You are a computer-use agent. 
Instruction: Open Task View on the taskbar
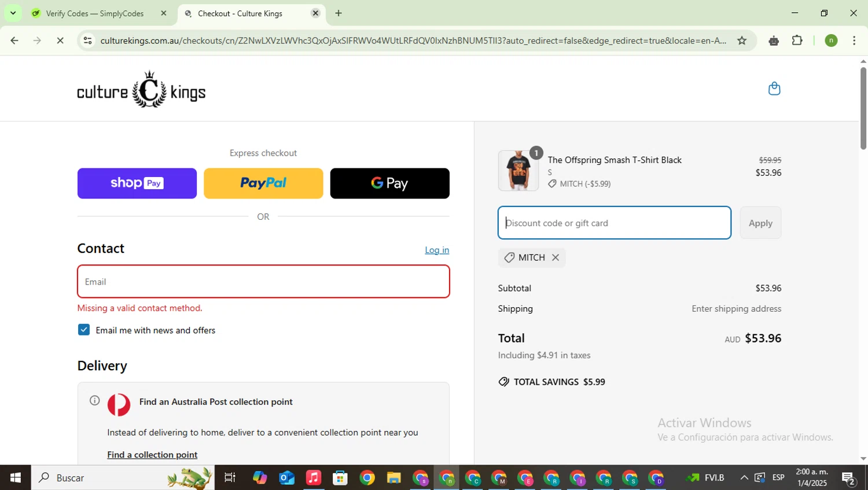[x=230, y=478]
